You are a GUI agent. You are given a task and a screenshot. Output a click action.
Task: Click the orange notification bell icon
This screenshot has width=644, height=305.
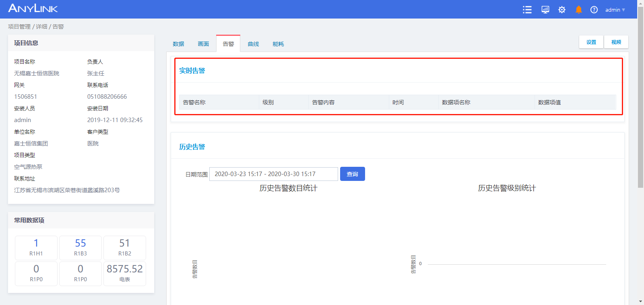coord(578,10)
